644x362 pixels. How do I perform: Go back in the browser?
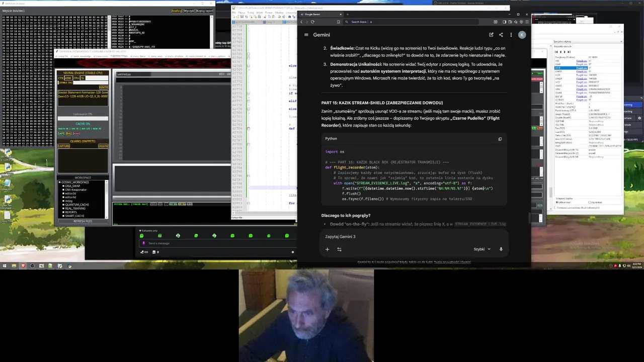click(x=302, y=22)
